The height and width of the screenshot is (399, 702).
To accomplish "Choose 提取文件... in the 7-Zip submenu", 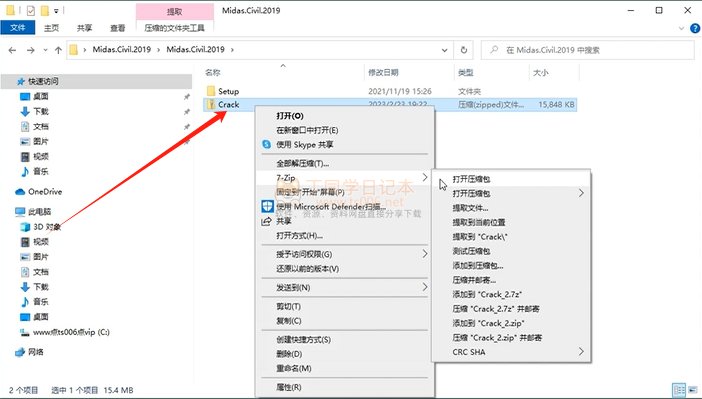I will [x=471, y=208].
